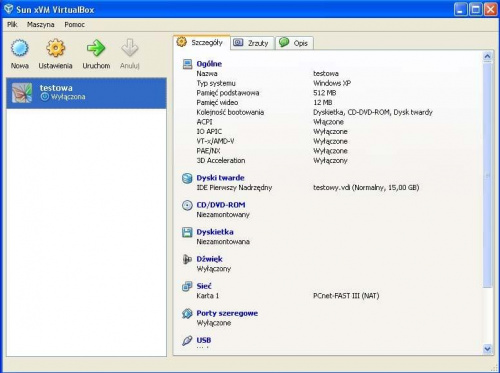Click the Dźwięk speaker icon
500x373 pixels.
click(x=187, y=259)
